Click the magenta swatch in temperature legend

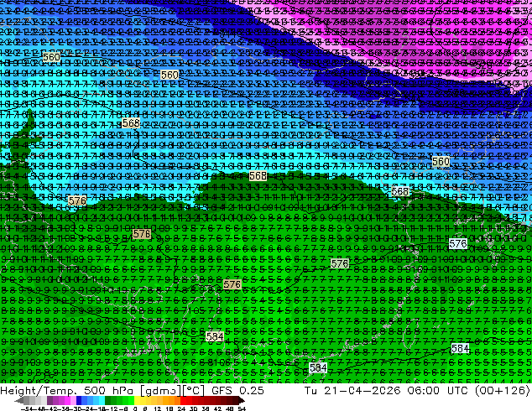67,400
